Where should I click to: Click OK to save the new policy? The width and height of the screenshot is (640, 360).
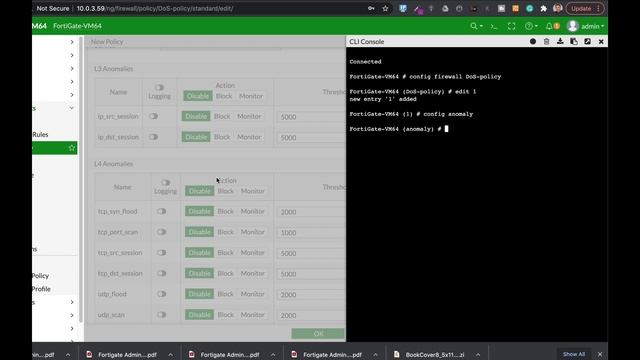pyautogui.click(x=318, y=333)
